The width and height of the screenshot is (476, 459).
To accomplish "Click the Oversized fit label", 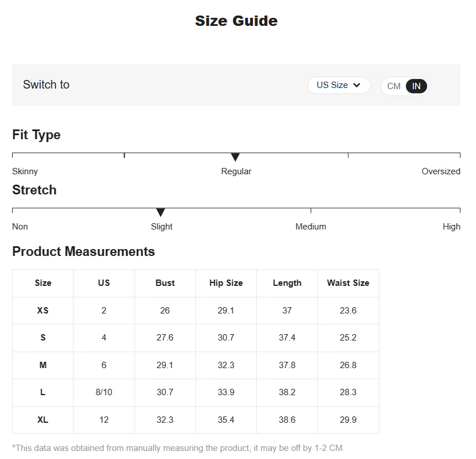I will click(x=440, y=171).
